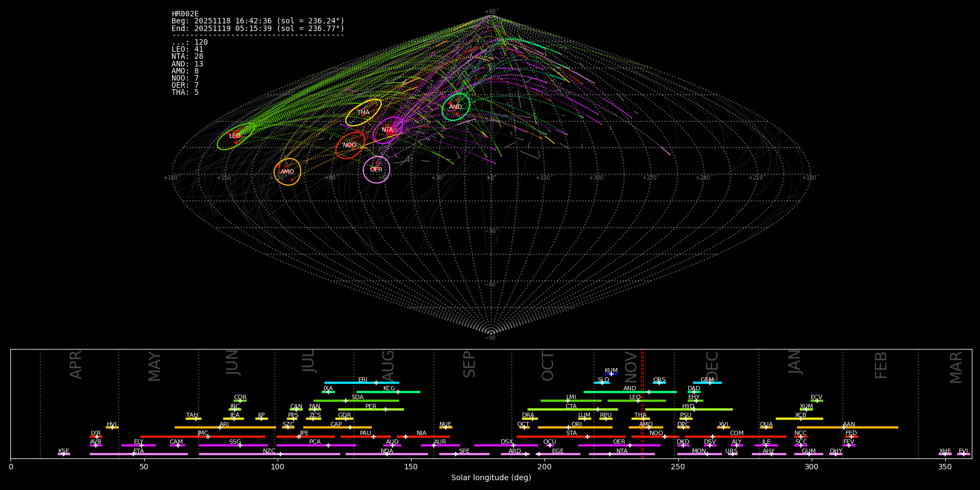Click the 200 tick on solar longitude axis
The height and width of the screenshot is (490, 980).
point(544,467)
